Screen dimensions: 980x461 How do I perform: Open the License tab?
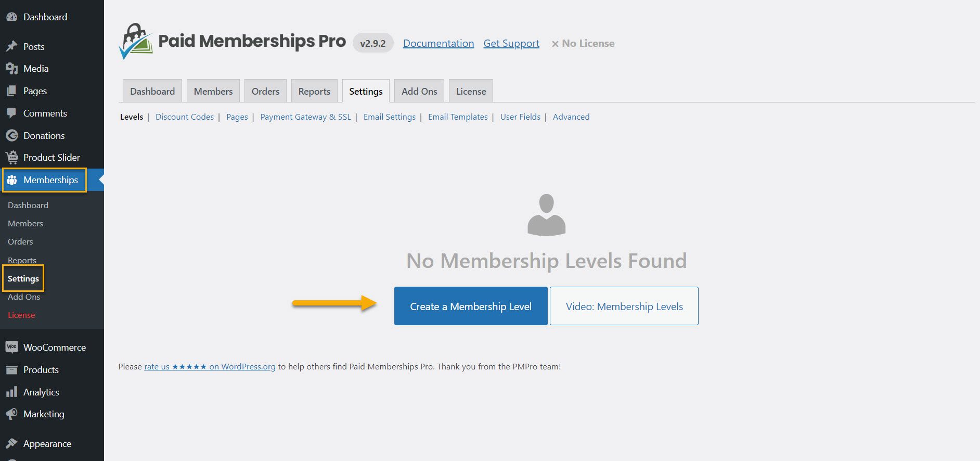pyautogui.click(x=471, y=91)
